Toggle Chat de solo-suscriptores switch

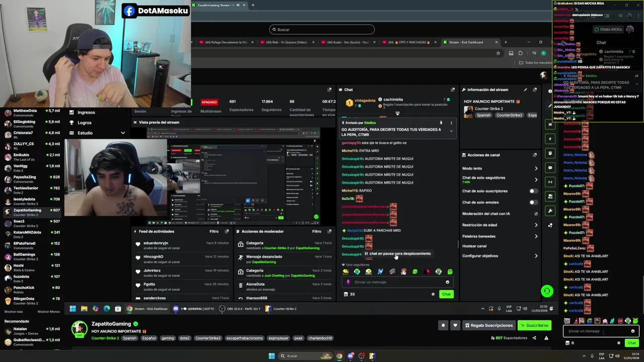pyautogui.click(x=533, y=191)
